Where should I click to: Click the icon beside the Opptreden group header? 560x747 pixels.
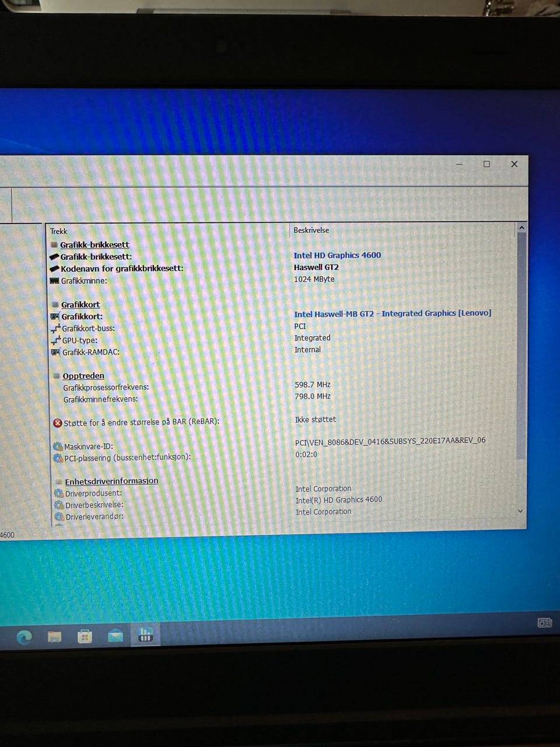57,376
